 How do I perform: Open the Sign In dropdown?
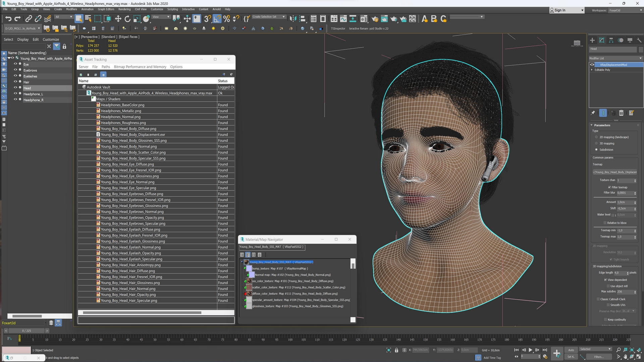pyautogui.click(x=567, y=10)
